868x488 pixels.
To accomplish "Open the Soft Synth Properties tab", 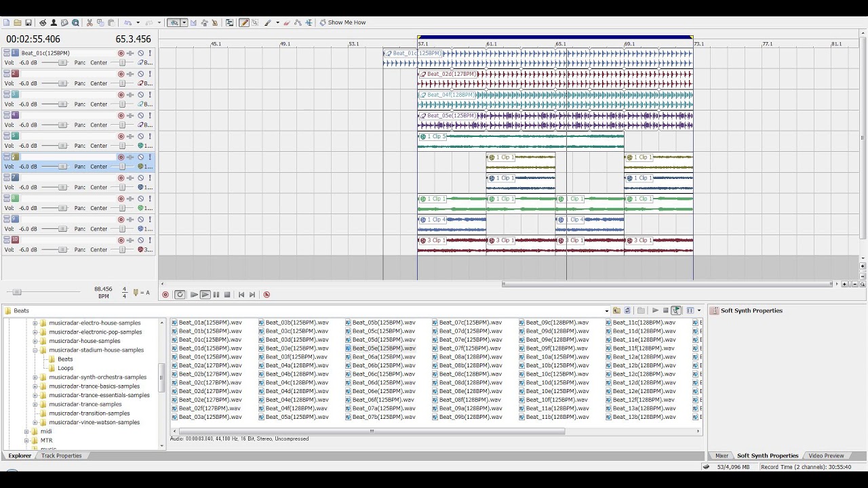I will (x=767, y=455).
